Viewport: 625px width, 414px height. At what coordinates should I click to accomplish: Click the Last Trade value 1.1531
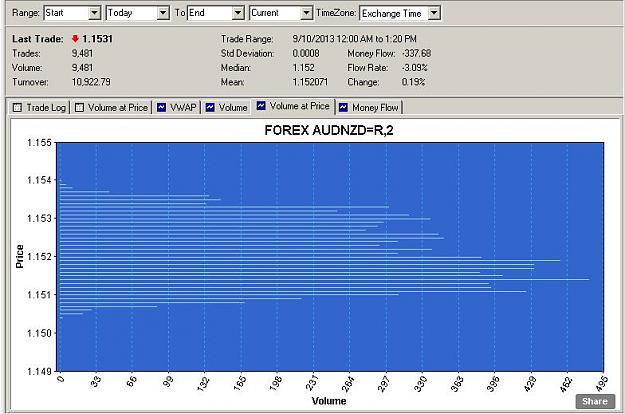point(98,39)
